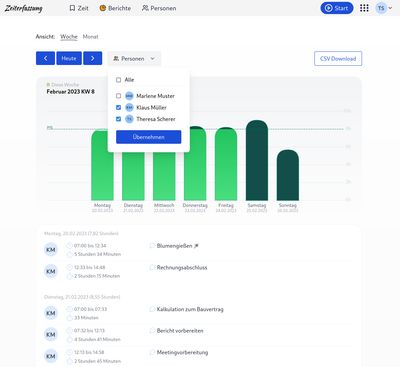Screen dimensions: 400x367
Task: Click Klaus Müller's avatar in the dropdown
Action: 129,107
